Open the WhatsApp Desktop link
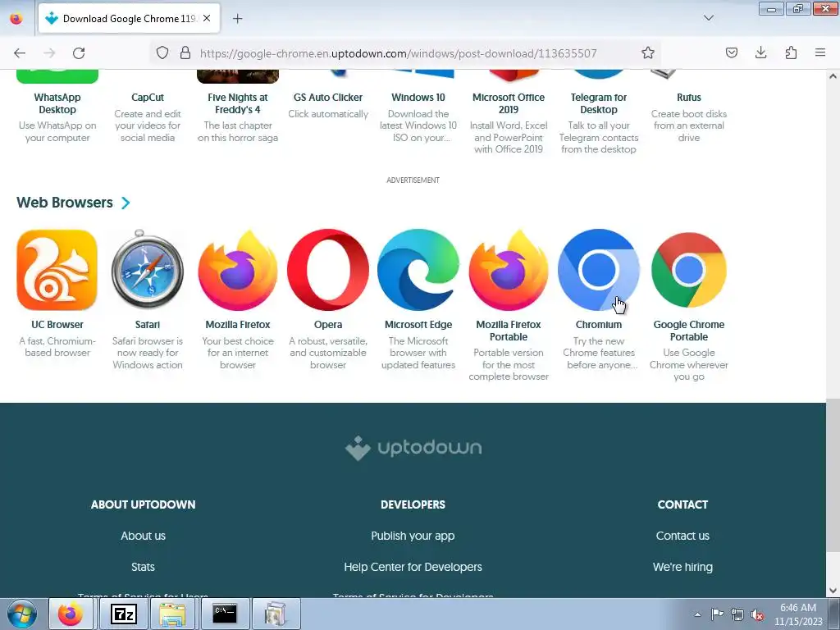Screen dimensions: 840x630 (x=57, y=103)
